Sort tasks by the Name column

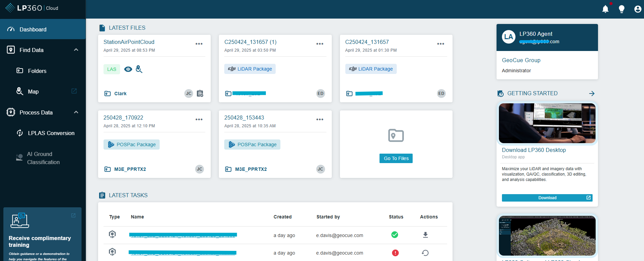pos(137,217)
